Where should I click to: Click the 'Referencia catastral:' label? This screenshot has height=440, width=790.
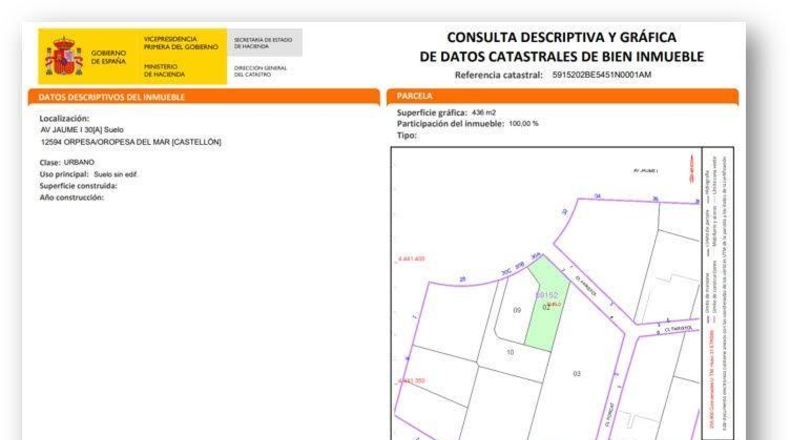[499, 75]
